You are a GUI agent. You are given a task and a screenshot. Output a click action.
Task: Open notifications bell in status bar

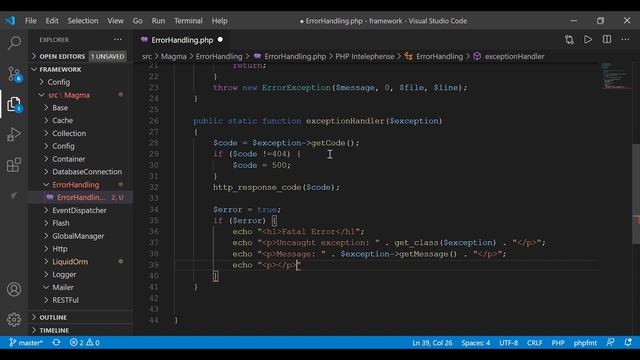pyautogui.click(x=628, y=342)
